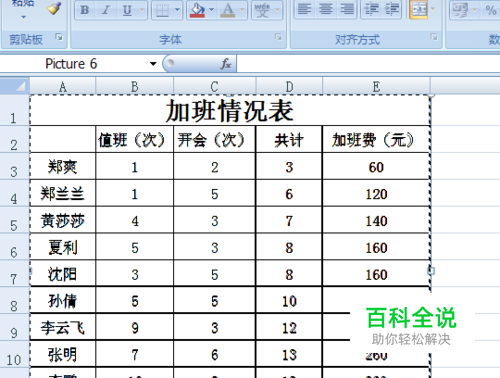Viewport: 500px width, 378px height.
Task: Increase indent
Action: coord(392,9)
